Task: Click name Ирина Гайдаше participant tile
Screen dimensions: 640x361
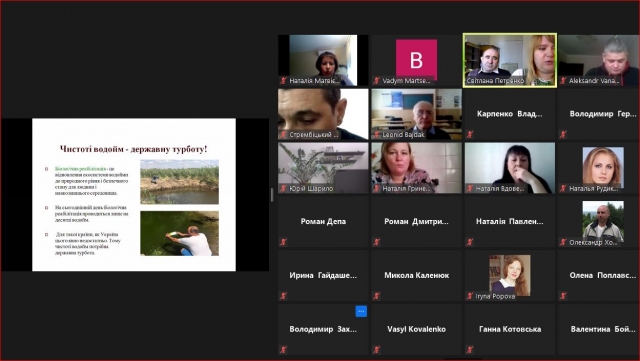Action: [323, 275]
